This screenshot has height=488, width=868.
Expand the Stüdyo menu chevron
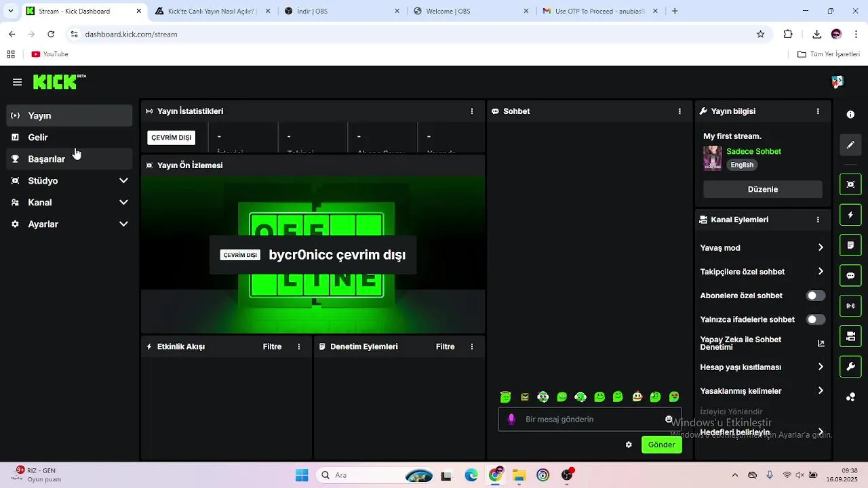pyautogui.click(x=123, y=180)
